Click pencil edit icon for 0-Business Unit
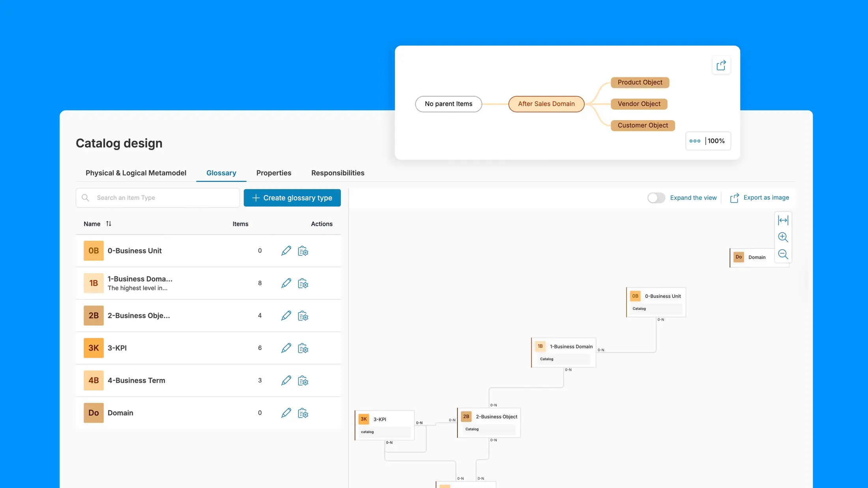Screen dimensions: 868x488 point(286,251)
